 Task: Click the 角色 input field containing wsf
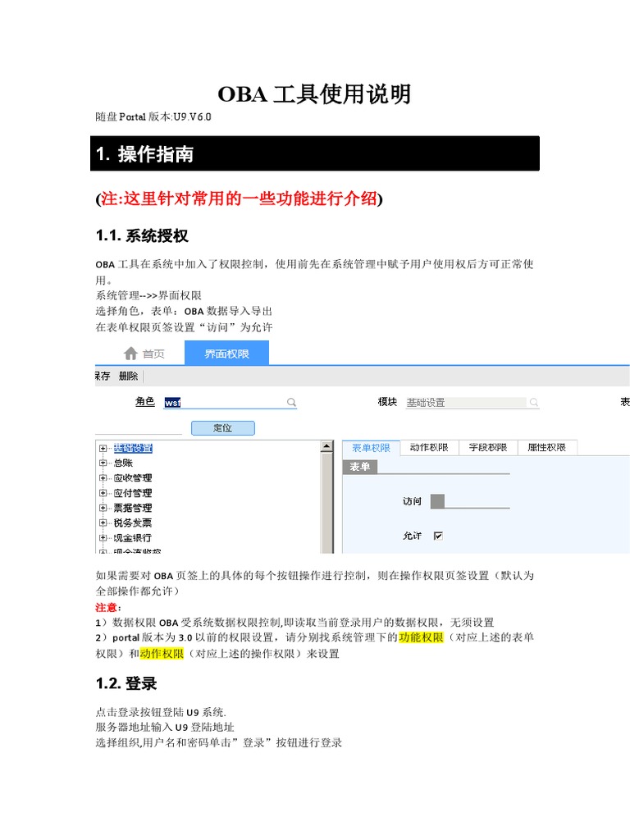pos(231,402)
